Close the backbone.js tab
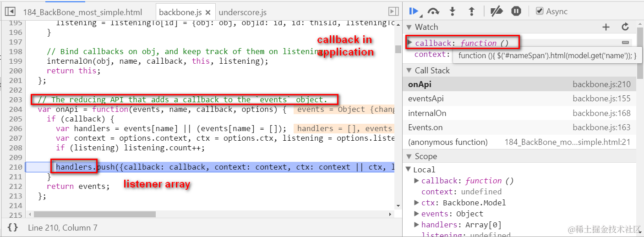This screenshot has width=644, height=237. 208,12
